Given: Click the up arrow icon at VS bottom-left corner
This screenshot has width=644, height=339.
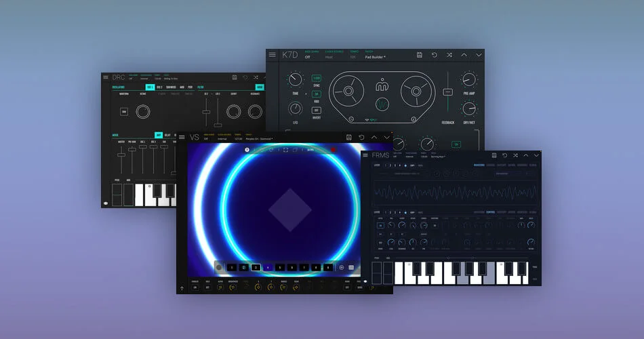Looking at the screenshot, I should click(x=182, y=288).
